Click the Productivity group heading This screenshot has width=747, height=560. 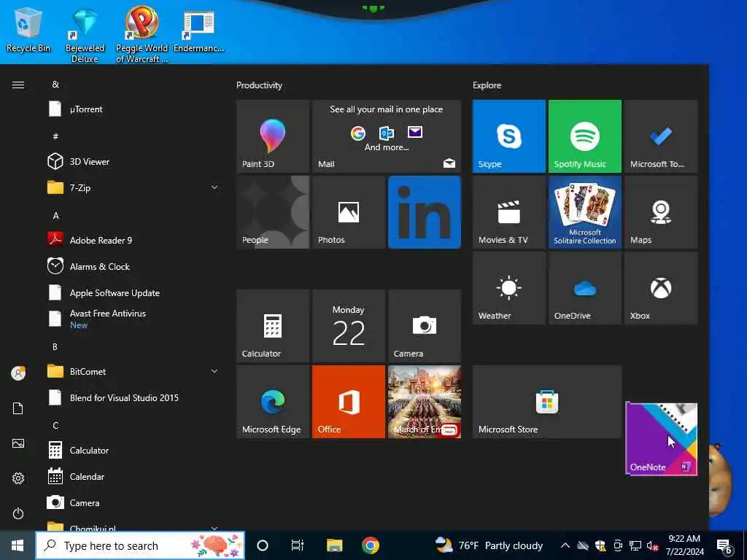pyautogui.click(x=259, y=85)
